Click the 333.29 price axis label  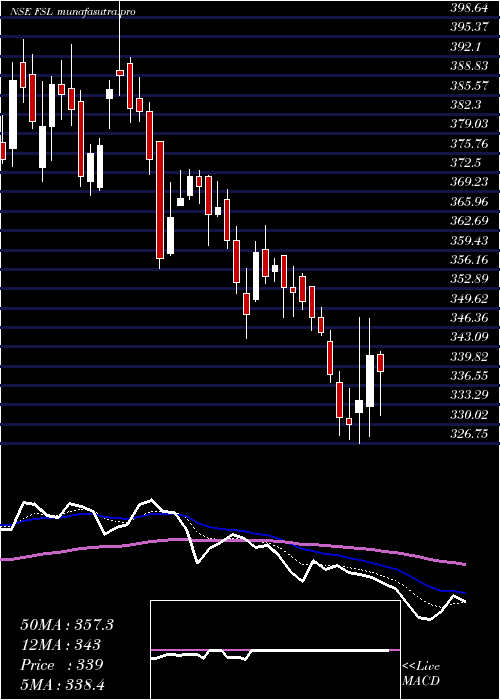(469, 396)
